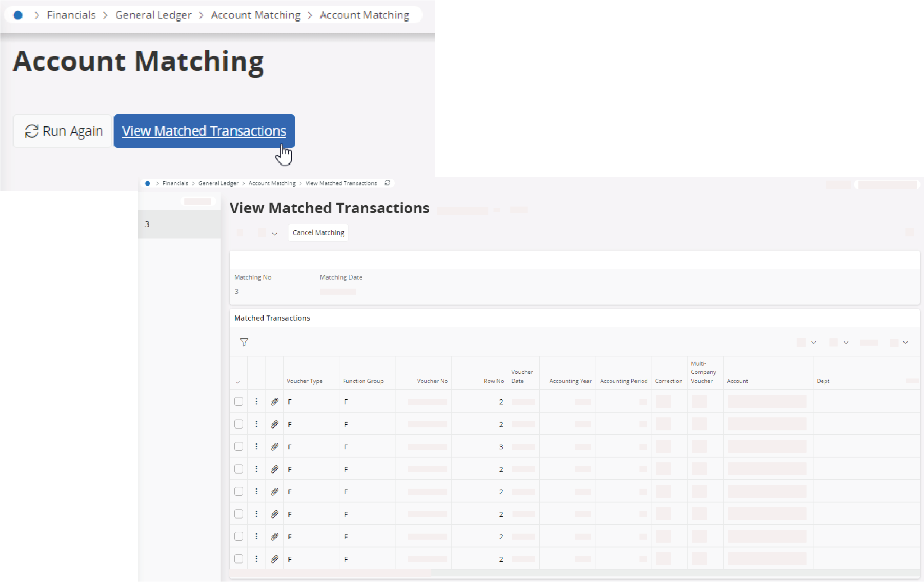Go to General Ledger in the top breadcrumb

click(x=153, y=15)
